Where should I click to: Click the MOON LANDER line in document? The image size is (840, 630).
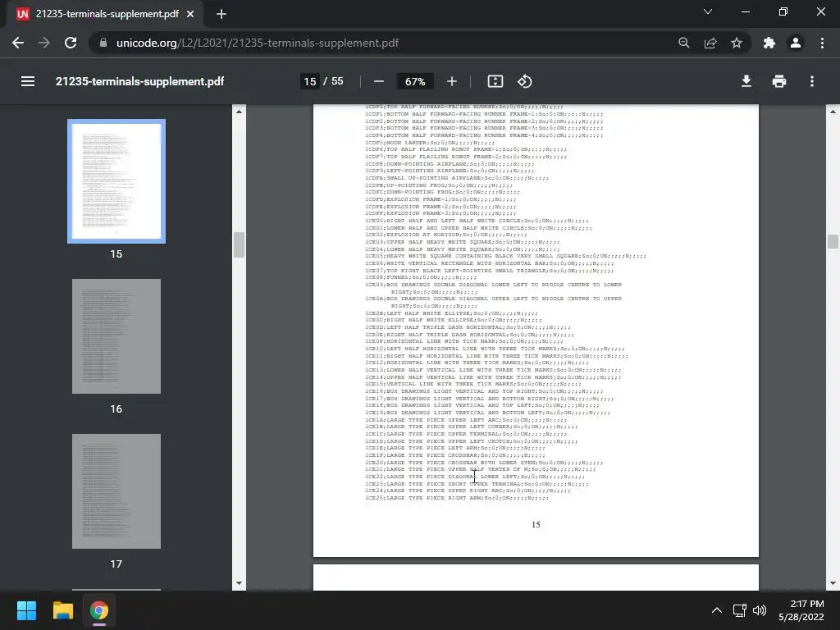click(430, 143)
